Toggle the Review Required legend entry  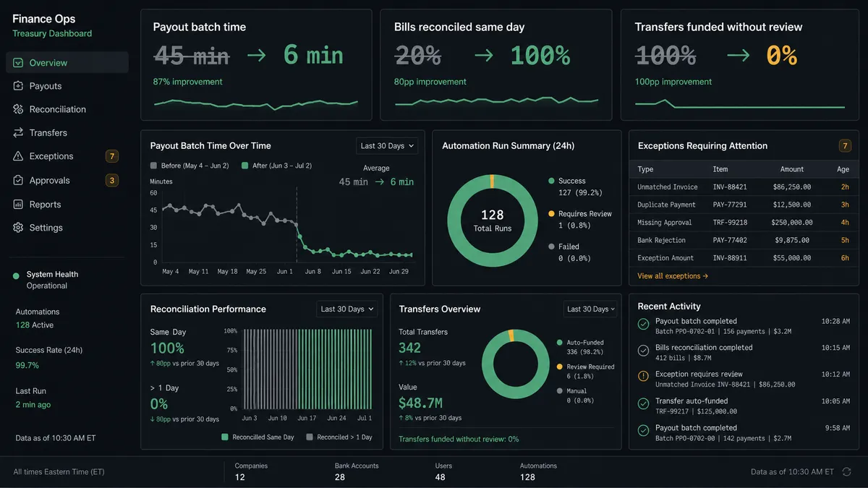(585, 372)
